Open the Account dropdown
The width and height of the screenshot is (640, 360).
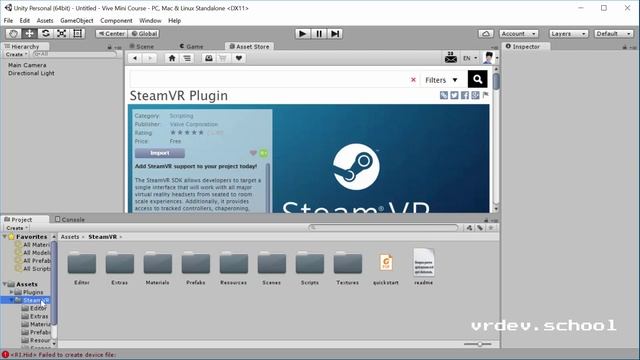[x=518, y=33]
